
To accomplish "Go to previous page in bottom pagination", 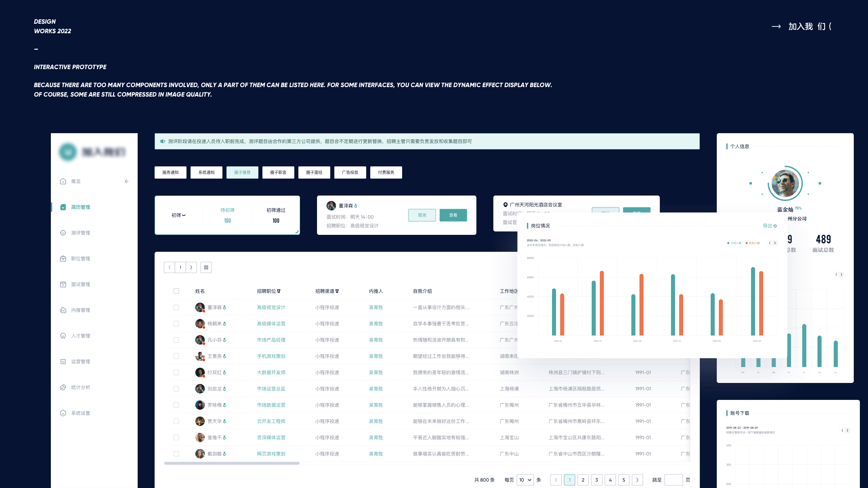I will 556,480.
